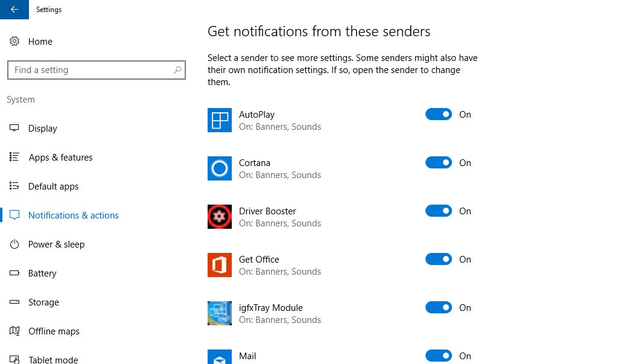Open Display settings section

42,129
